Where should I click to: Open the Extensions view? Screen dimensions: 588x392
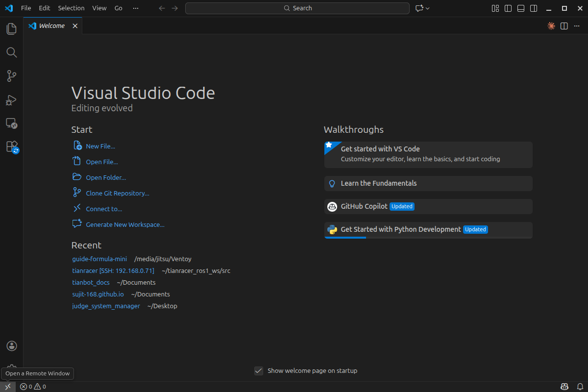(11, 147)
